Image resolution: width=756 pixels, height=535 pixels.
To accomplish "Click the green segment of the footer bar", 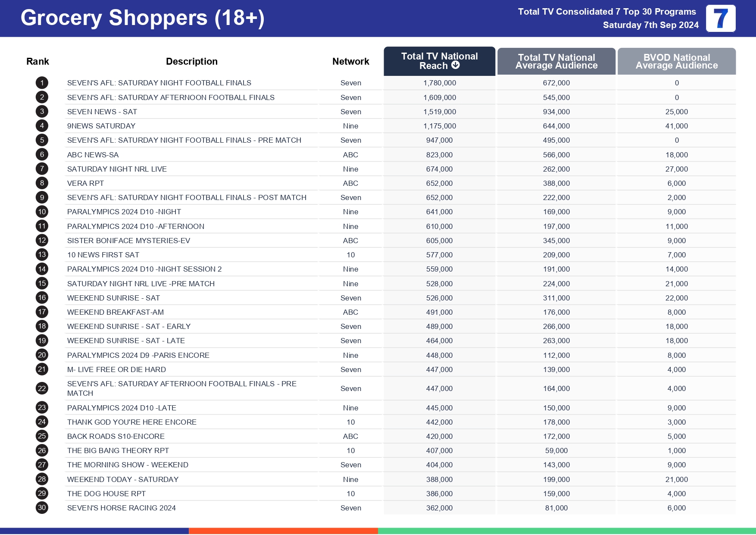I will [x=566, y=531].
